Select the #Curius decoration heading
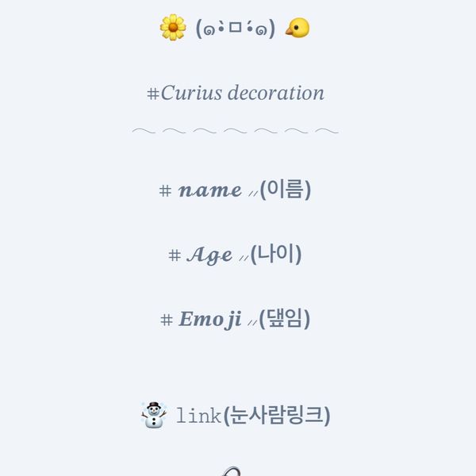The image size is (476, 476). tap(236, 93)
